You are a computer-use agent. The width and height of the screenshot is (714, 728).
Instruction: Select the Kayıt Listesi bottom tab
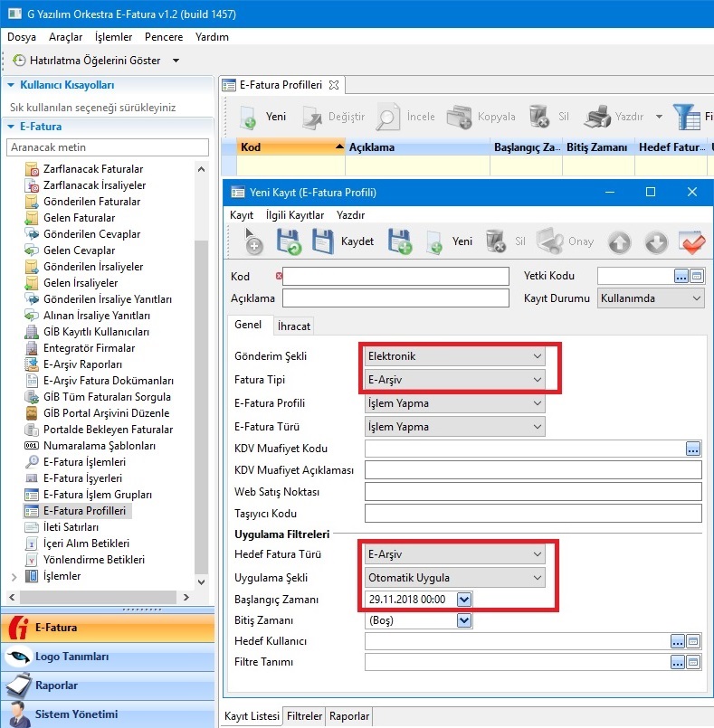click(x=252, y=716)
